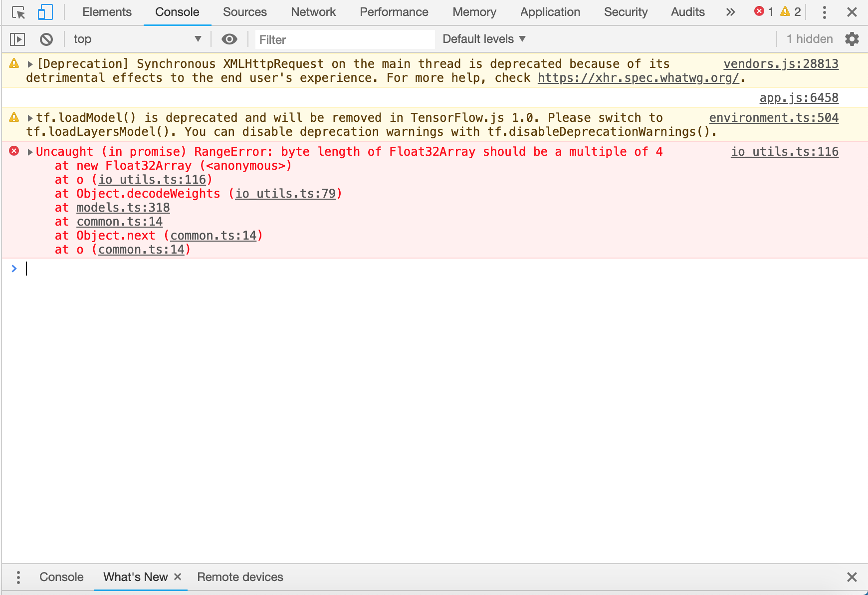868x595 pixels.
Task: Open the console sidebar panel
Action: [x=17, y=38]
